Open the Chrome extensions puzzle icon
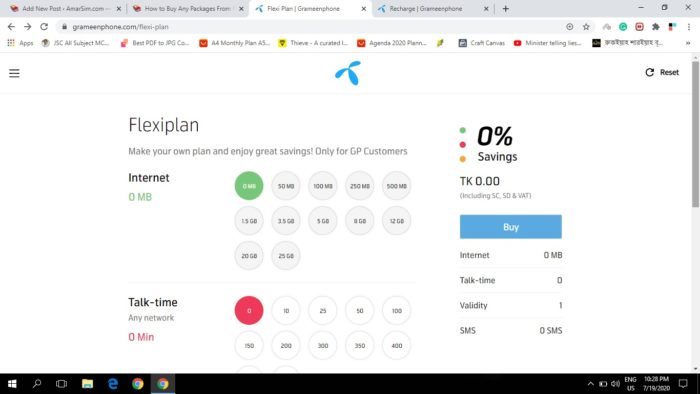This screenshot has width=700, height=394. point(655,27)
